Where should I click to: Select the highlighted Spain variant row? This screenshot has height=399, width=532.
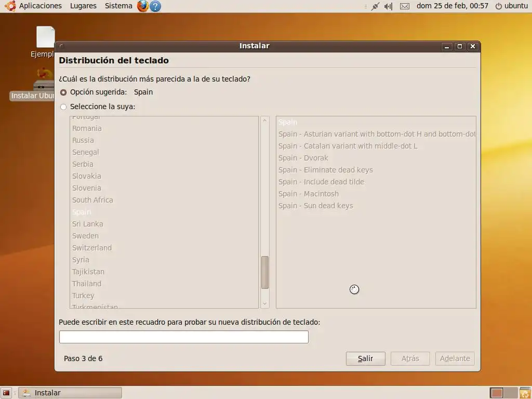[376, 122]
